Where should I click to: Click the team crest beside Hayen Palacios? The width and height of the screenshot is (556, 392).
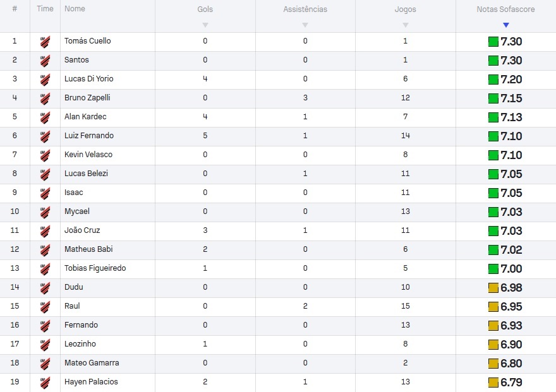click(x=45, y=383)
